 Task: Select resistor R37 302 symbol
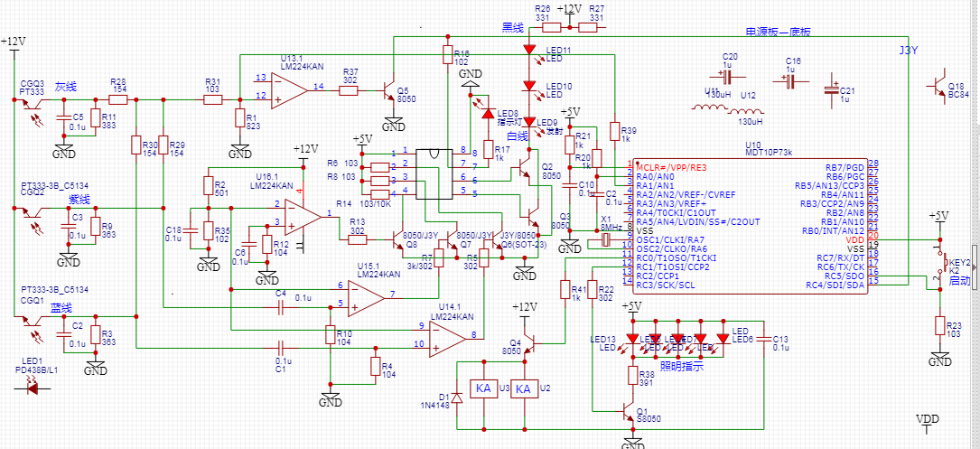pos(349,90)
